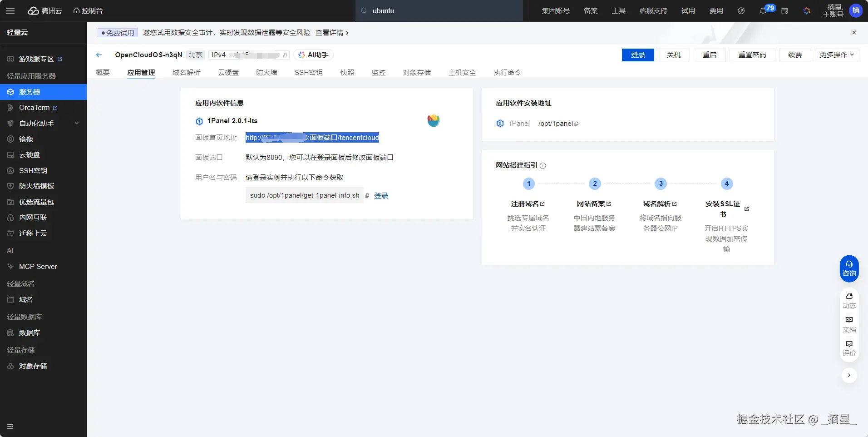Open the 注册域名 guide link
Viewport: 868px width, 437px height.
tap(528, 204)
